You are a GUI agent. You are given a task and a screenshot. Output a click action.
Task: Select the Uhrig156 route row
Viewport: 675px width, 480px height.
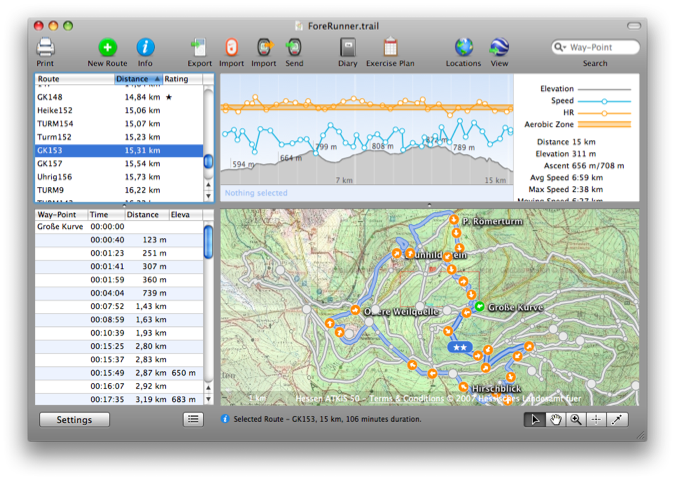coord(119,177)
